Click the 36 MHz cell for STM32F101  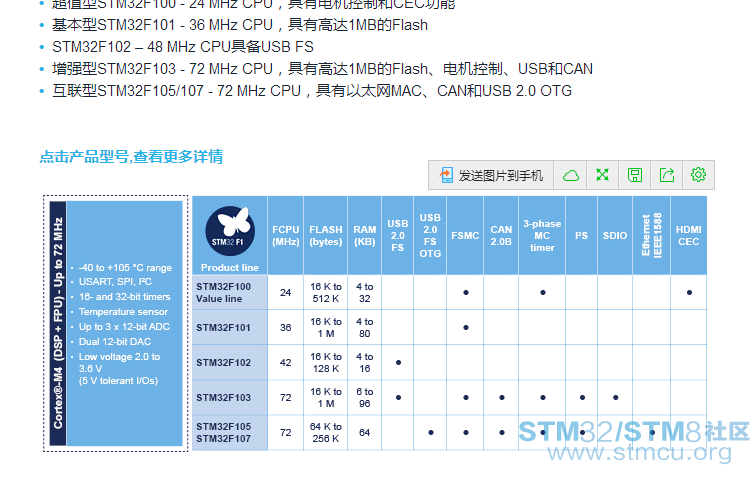tap(285, 327)
